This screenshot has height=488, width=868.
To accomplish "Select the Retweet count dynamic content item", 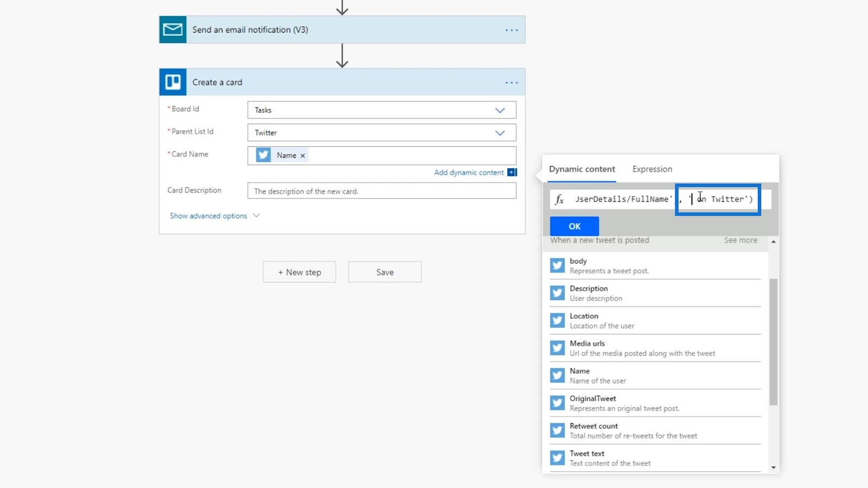I will pos(655,431).
